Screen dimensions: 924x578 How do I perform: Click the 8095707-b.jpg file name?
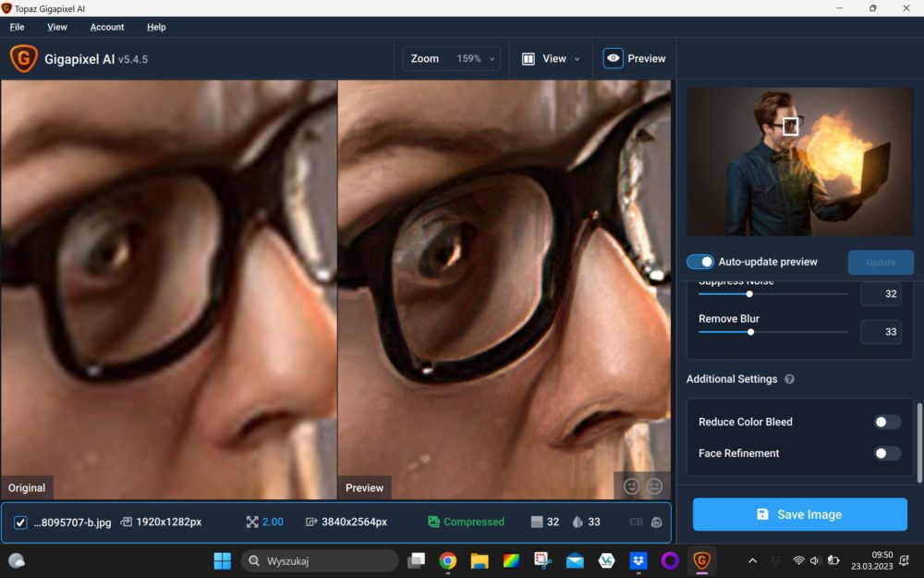[72, 523]
